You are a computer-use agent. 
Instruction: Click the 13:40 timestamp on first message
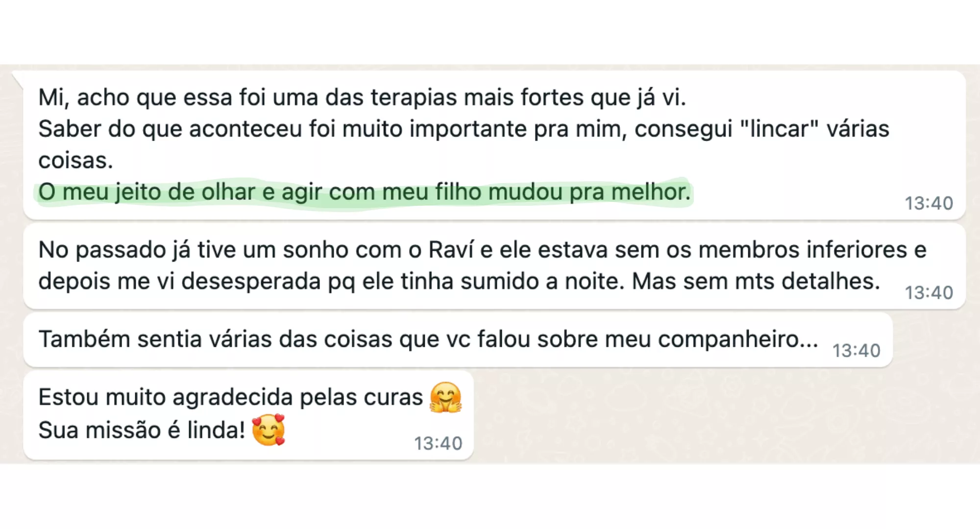[929, 203]
